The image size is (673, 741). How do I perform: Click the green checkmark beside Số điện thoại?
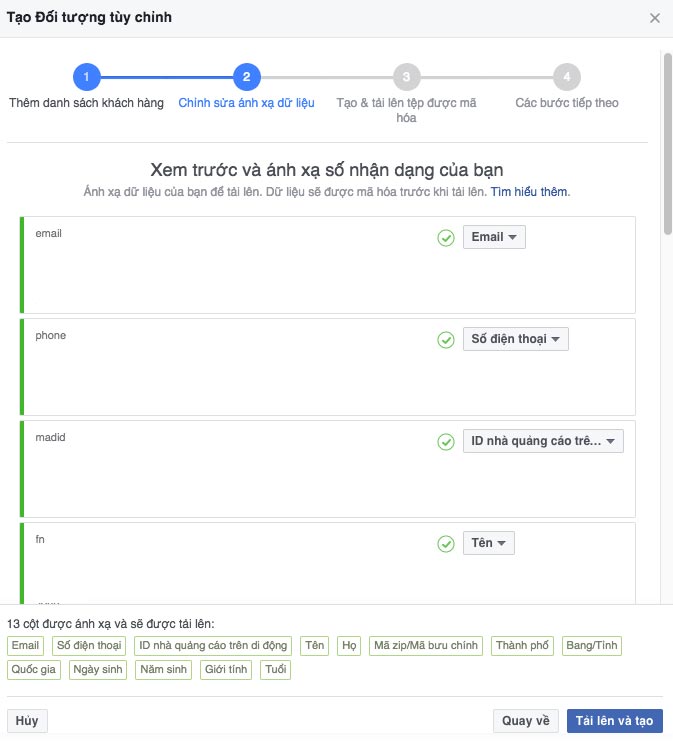click(446, 340)
